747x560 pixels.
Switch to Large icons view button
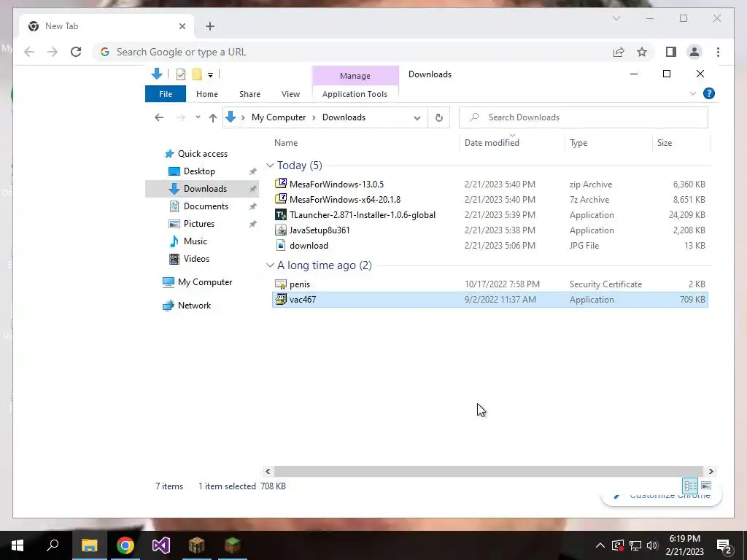click(x=706, y=486)
